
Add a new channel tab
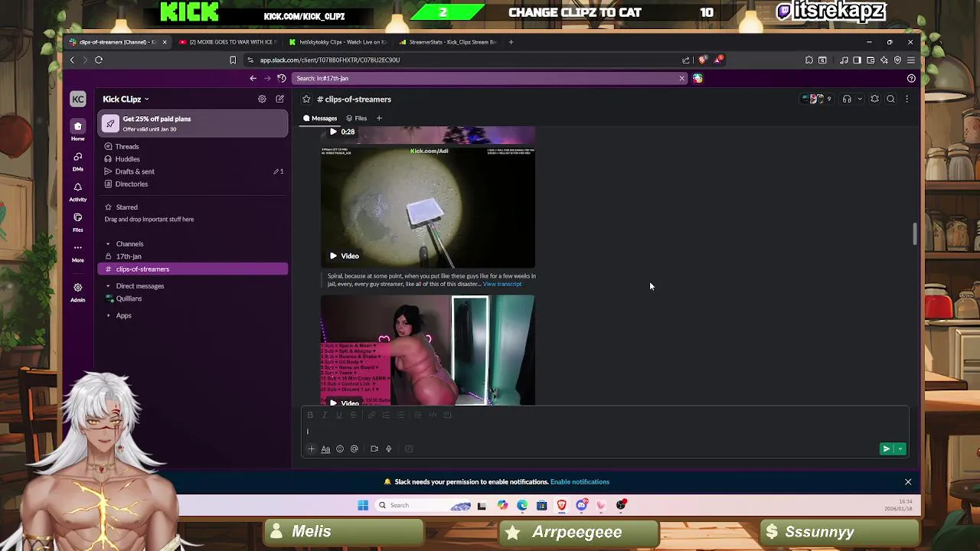pos(379,119)
